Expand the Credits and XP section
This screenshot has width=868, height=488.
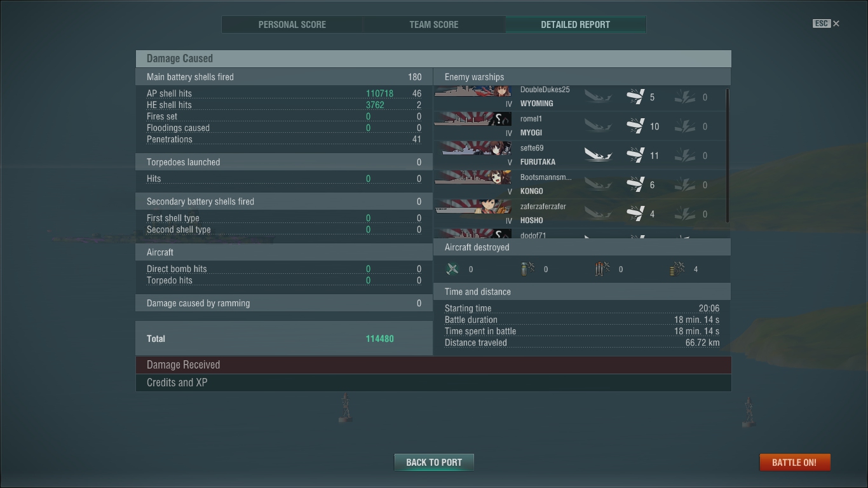433,383
